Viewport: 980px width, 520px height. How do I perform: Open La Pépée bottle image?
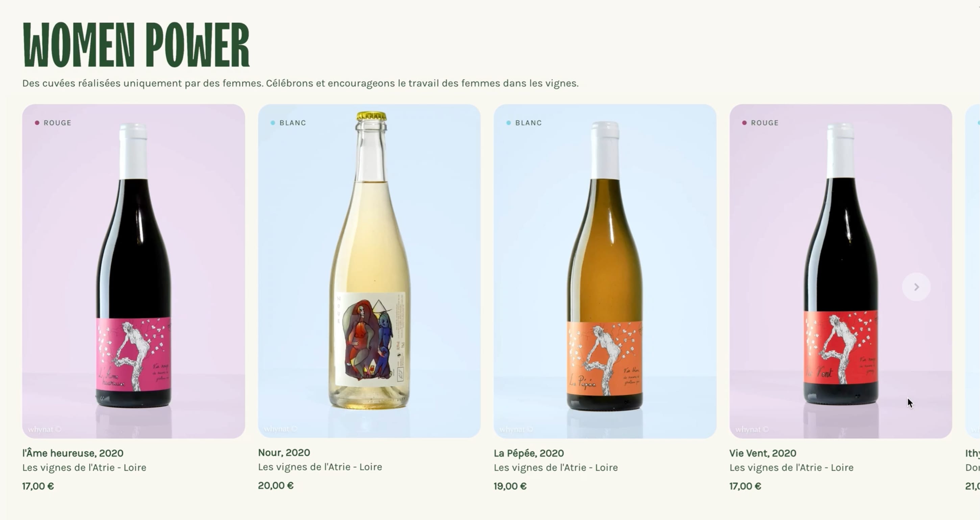coord(605,271)
